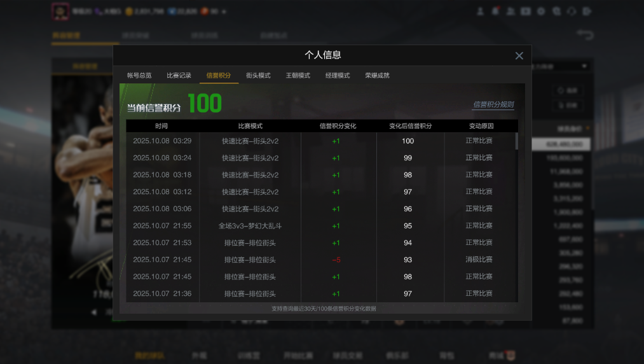
Task: Click the exit icon in top bar
Action: (587, 11)
